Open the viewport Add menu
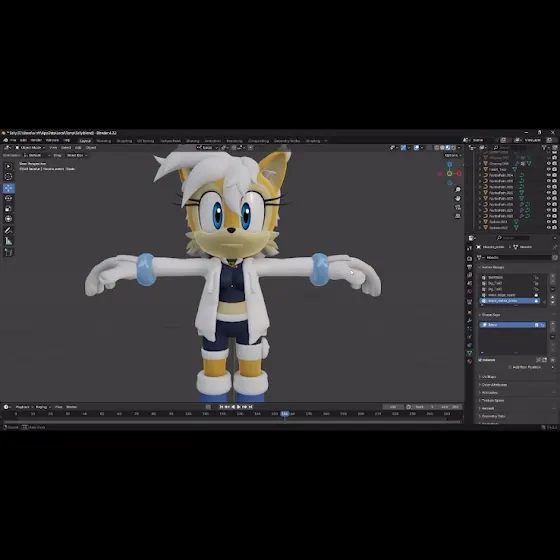This screenshot has height=560, width=560. [78, 148]
